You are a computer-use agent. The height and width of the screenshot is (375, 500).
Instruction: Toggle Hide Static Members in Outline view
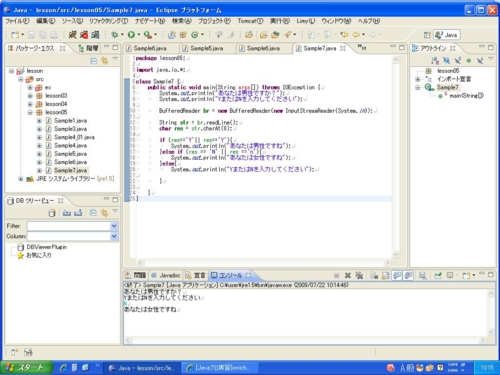[458, 61]
